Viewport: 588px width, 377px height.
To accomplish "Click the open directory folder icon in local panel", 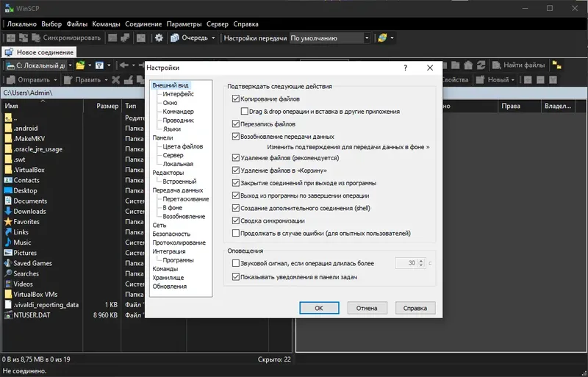I will (x=80, y=65).
